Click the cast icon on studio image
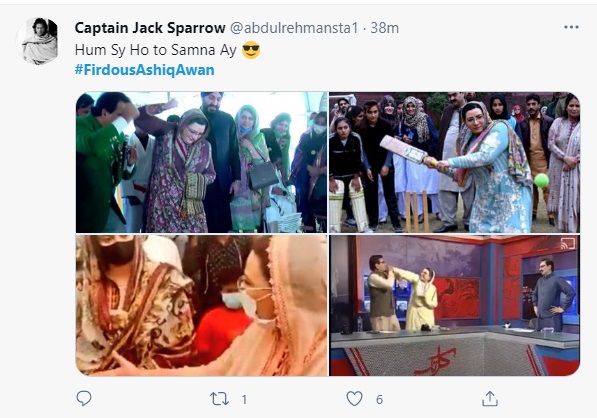The width and height of the screenshot is (597, 418). click(x=568, y=244)
